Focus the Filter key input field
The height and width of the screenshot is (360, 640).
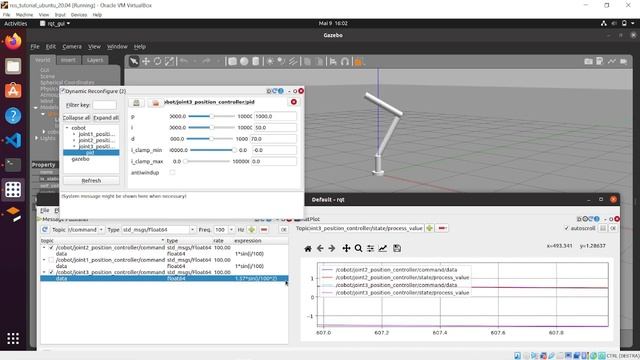(104, 105)
